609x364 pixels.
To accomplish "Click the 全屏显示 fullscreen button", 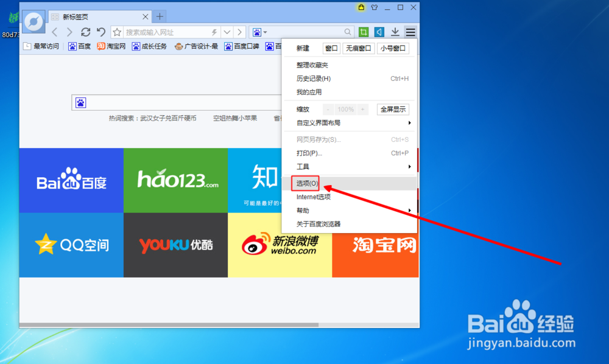I will click(x=393, y=110).
